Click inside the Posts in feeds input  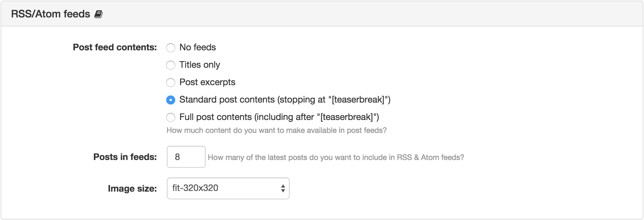click(x=186, y=157)
